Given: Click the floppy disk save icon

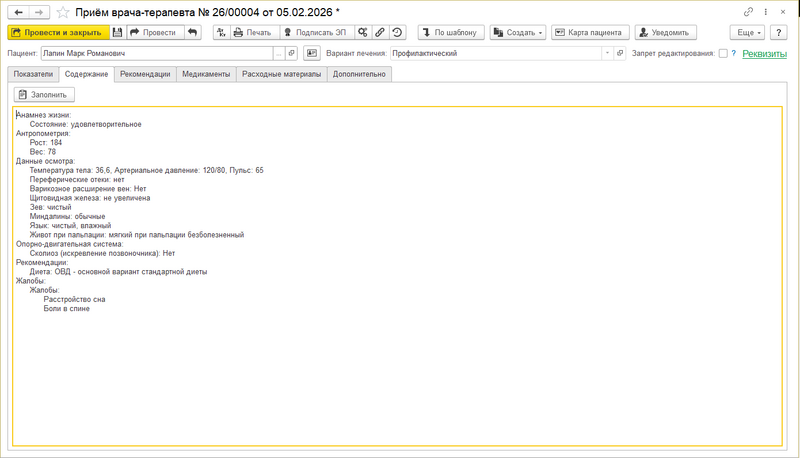Looking at the screenshot, I should 117,32.
